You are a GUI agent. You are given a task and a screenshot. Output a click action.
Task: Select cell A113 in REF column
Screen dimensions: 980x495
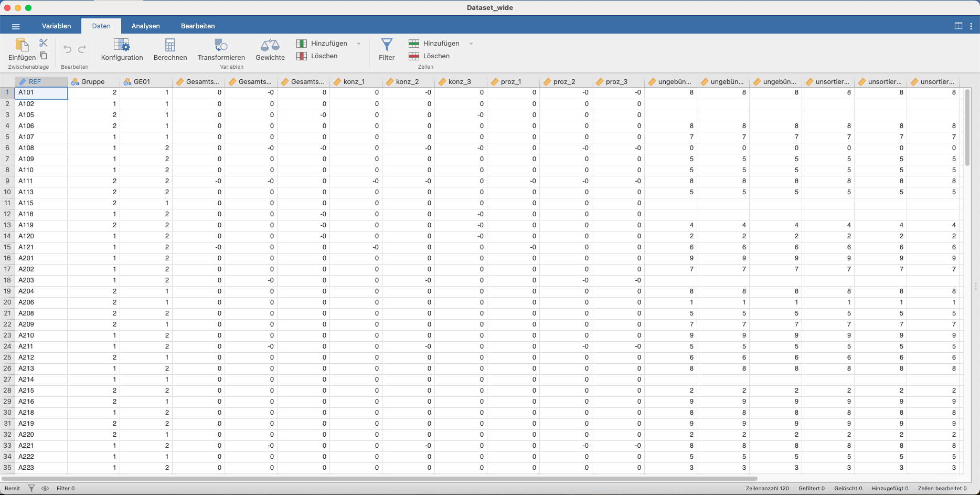click(x=41, y=192)
